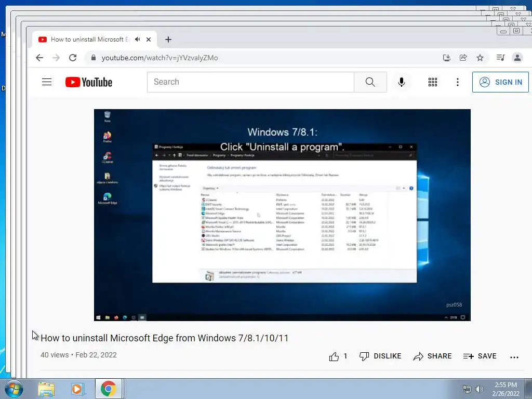Open more actions ellipsis below video

click(514, 357)
